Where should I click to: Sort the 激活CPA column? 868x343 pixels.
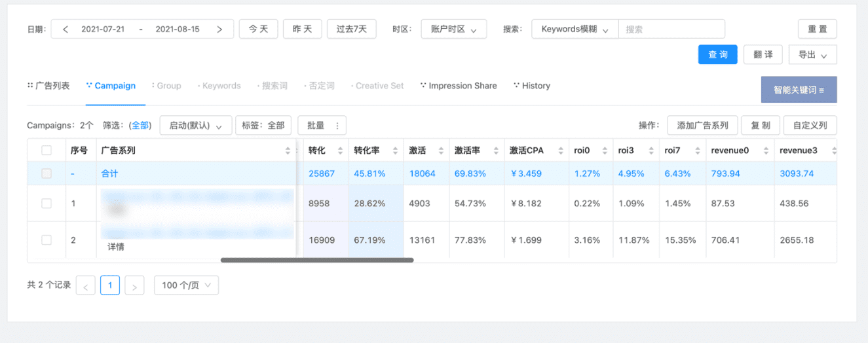pyautogui.click(x=560, y=151)
